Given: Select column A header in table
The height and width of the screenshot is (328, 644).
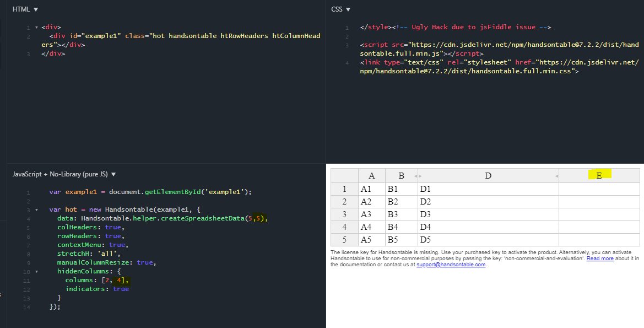Looking at the screenshot, I should pyautogui.click(x=372, y=176).
